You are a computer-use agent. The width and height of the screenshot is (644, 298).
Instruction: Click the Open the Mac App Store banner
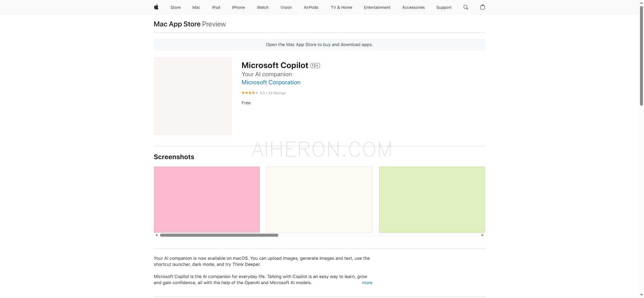tap(319, 45)
